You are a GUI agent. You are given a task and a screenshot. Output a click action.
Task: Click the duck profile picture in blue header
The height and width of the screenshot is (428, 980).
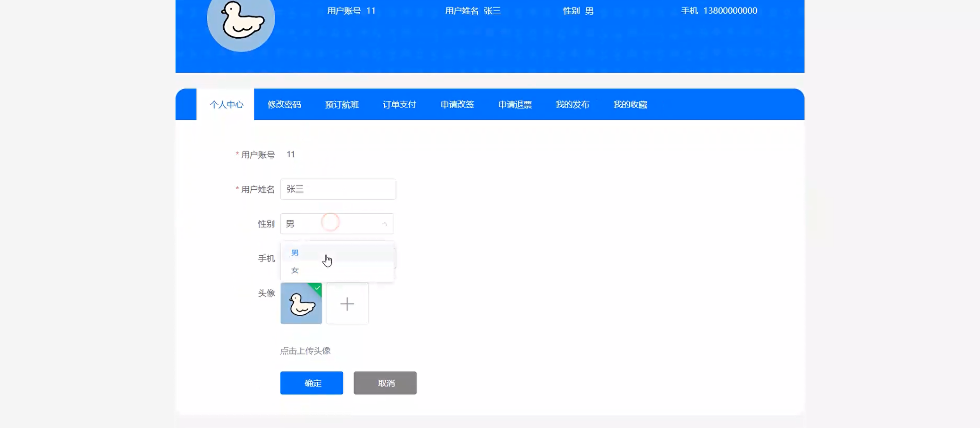241,23
